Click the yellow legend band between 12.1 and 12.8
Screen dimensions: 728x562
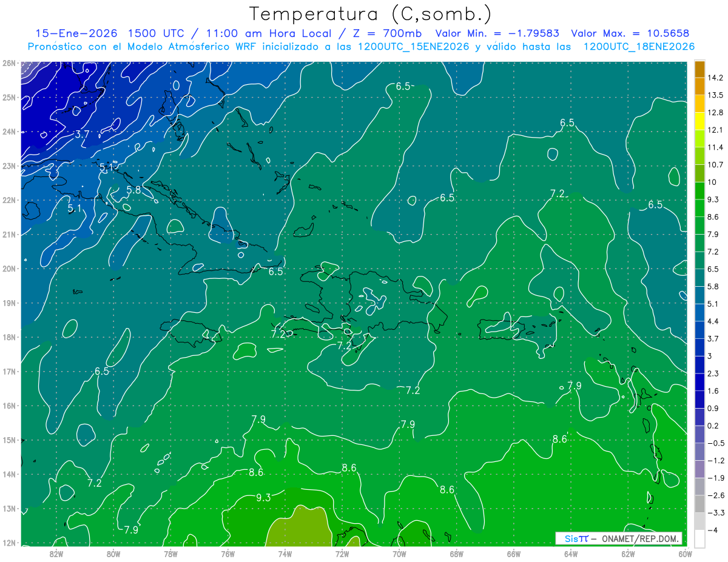(x=699, y=121)
